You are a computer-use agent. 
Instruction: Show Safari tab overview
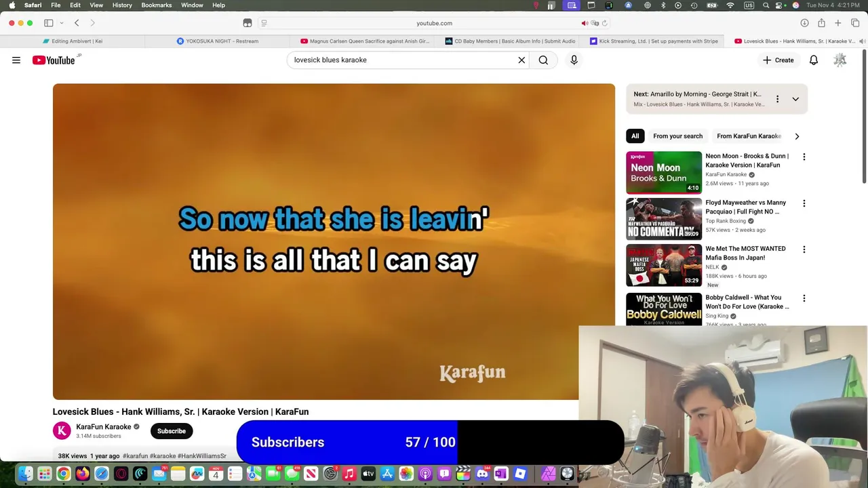[x=855, y=23]
